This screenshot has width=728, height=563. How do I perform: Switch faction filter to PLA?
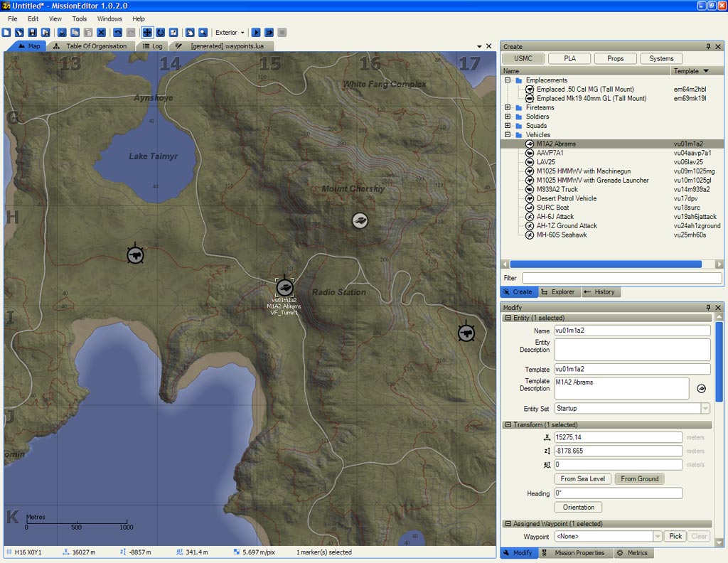coord(569,58)
